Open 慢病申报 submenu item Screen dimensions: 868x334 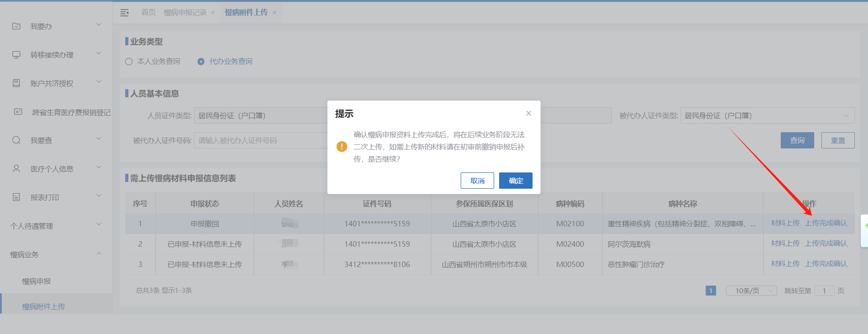pos(37,282)
